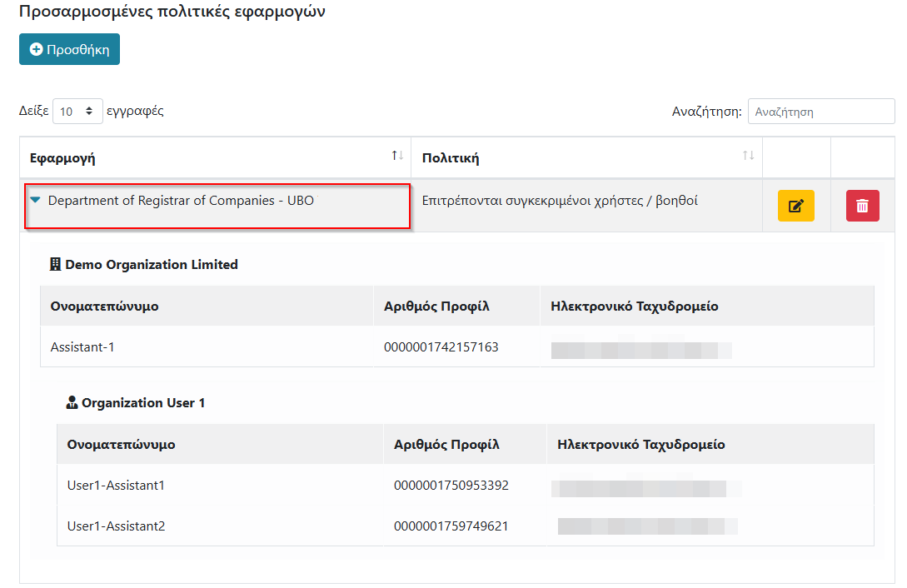This screenshot has width=907, height=588.
Task: Click the User1-Assistant1 name entry
Action: pos(116,485)
